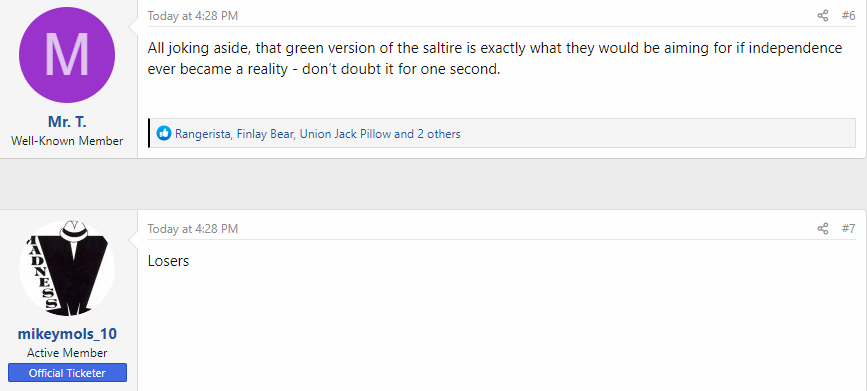Open mikeymols_10's Madness avatar image
867x391 pixels.
(67, 268)
